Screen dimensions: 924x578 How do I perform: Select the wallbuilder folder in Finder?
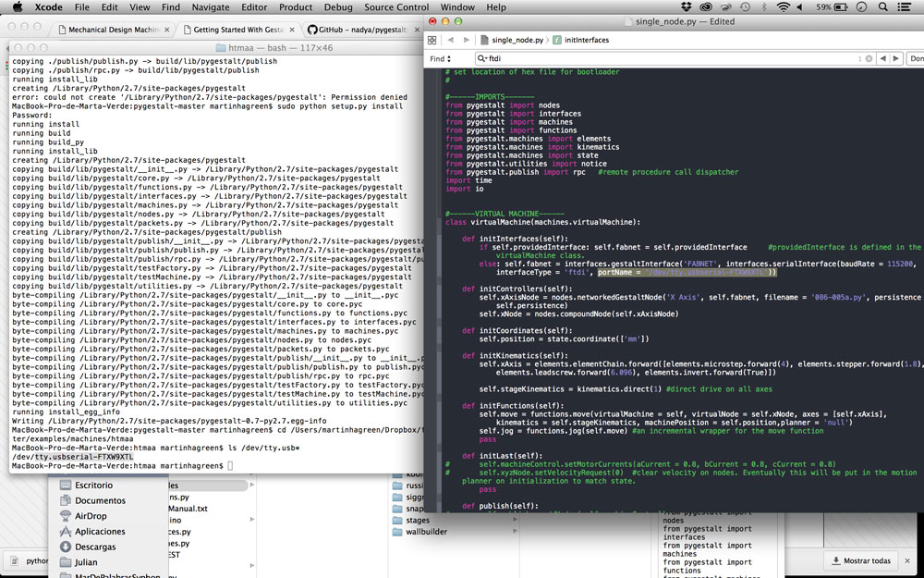pos(420,532)
